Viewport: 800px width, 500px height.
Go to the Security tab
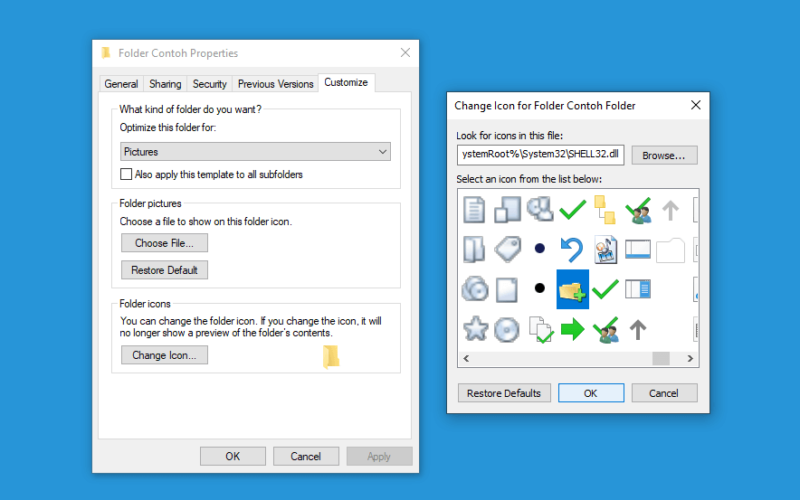[209, 84]
